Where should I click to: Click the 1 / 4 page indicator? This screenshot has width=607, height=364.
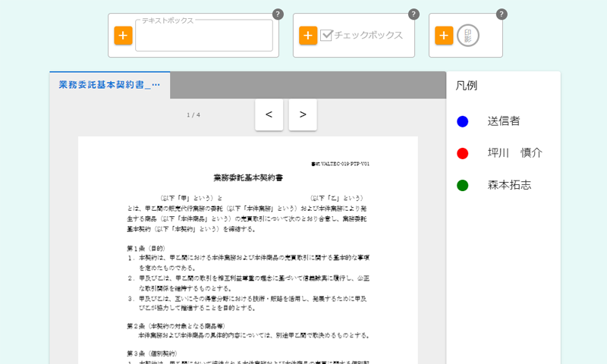[x=193, y=115]
